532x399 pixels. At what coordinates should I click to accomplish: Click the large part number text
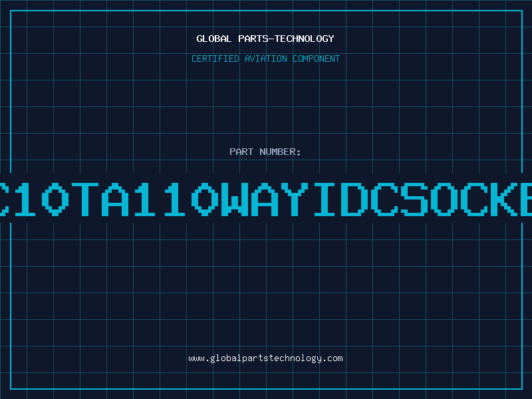266,199
